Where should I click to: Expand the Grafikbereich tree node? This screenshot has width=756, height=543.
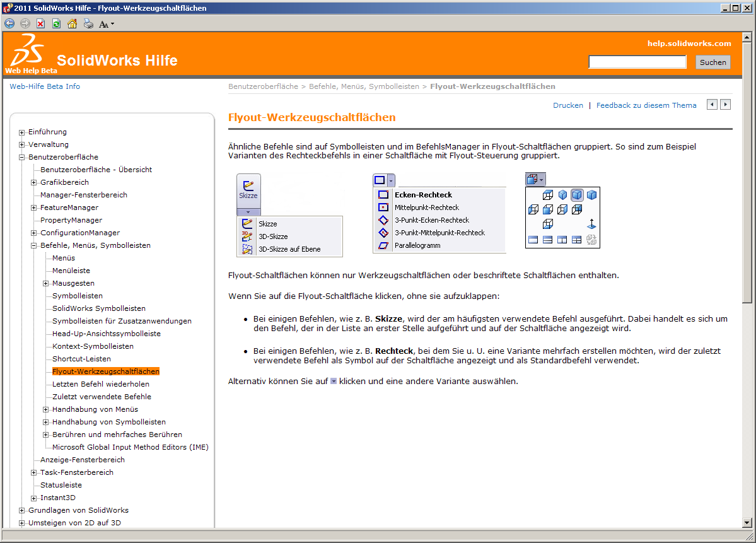click(x=34, y=182)
